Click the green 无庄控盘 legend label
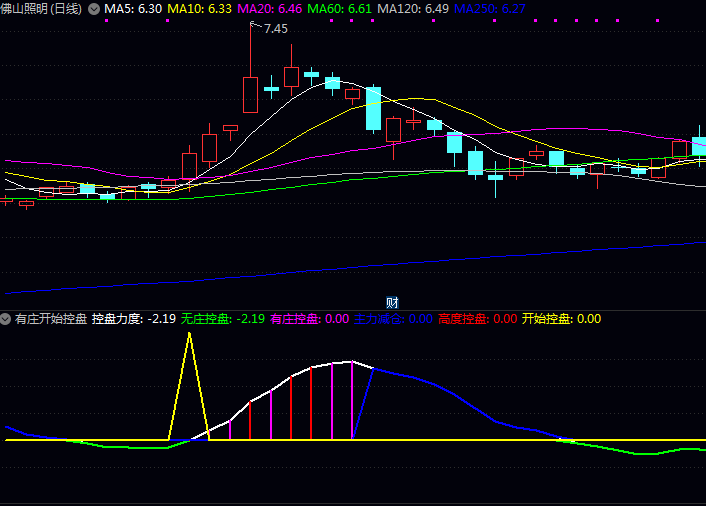The width and height of the screenshot is (706, 506). pyautogui.click(x=222, y=319)
